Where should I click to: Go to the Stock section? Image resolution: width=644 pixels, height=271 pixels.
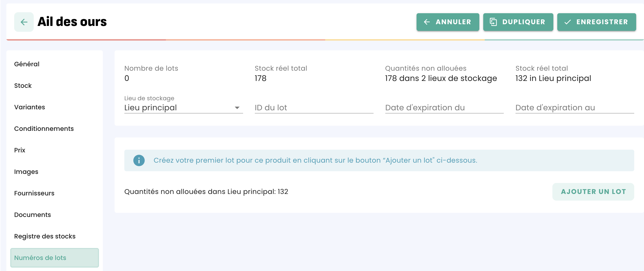23,86
